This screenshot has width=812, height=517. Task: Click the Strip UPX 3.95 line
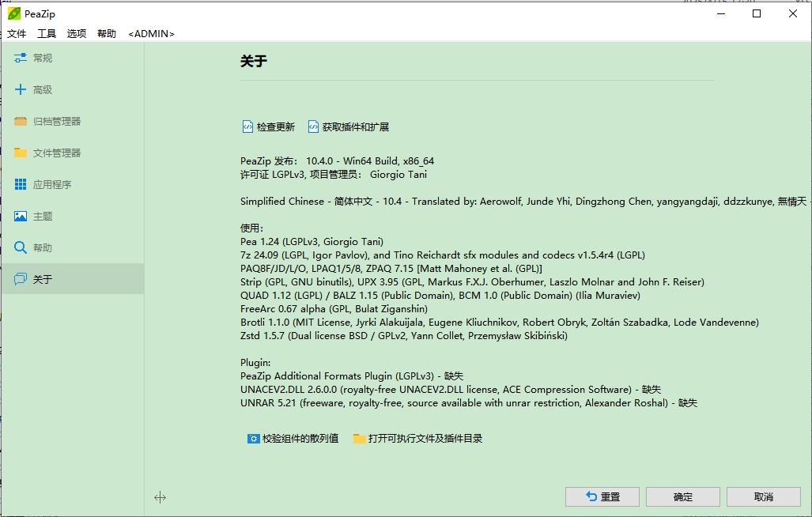(472, 282)
